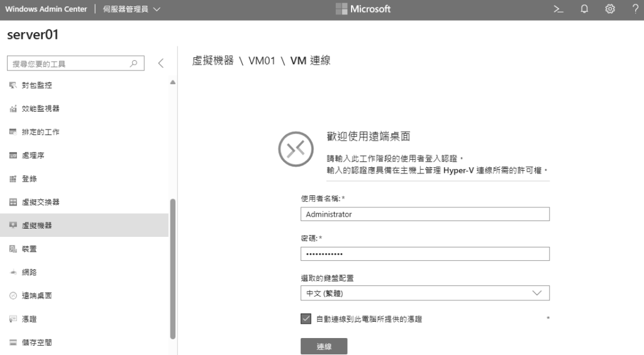
Task: Open the help question mark
Action: point(635,9)
